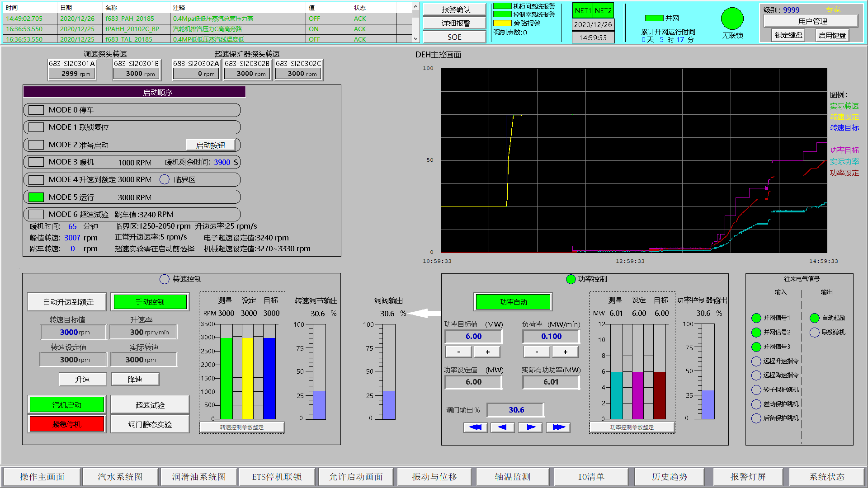Open 振动与位移 navigation tab
This screenshot has height=488, width=868.
(434, 477)
